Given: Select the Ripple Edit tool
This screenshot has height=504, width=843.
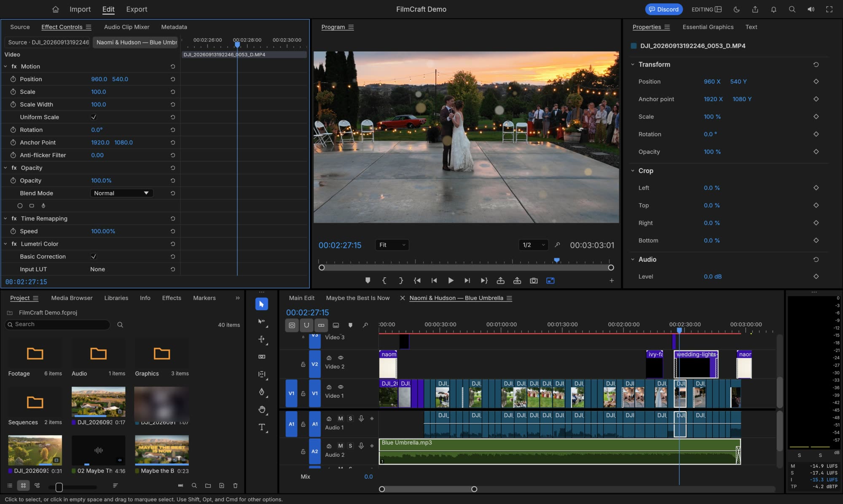Looking at the screenshot, I should point(262,339).
